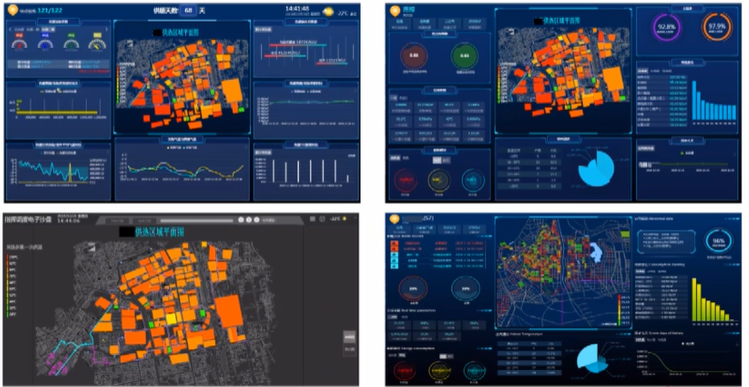Click the -22°C weather readout in sandbox
This screenshot has width=749, height=387.
[x=336, y=218]
